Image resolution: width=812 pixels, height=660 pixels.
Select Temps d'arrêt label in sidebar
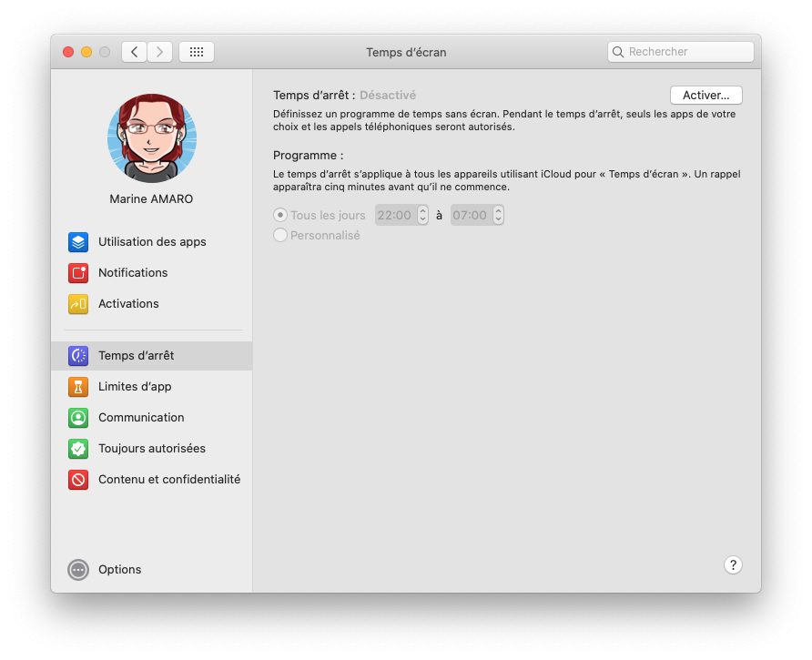pyautogui.click(x=136, y=356)
